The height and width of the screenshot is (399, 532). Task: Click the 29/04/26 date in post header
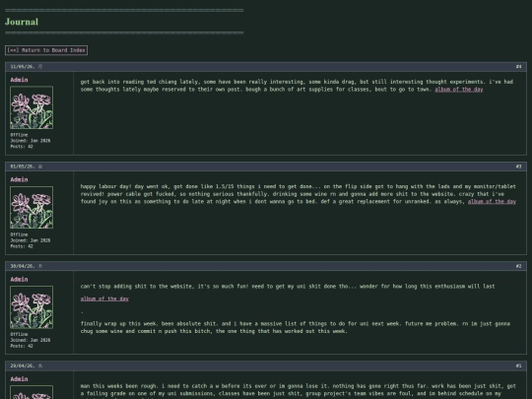(x=23, y=366)
